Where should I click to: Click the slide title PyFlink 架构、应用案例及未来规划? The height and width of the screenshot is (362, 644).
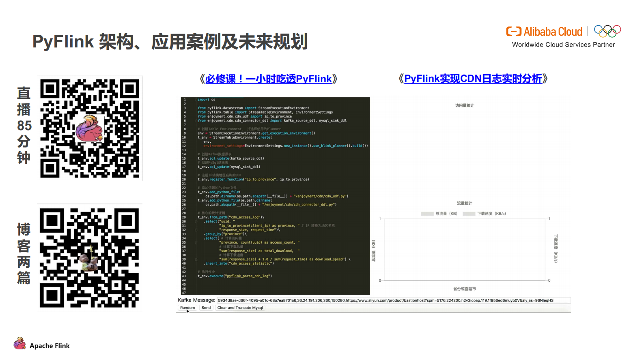[170, 41]
